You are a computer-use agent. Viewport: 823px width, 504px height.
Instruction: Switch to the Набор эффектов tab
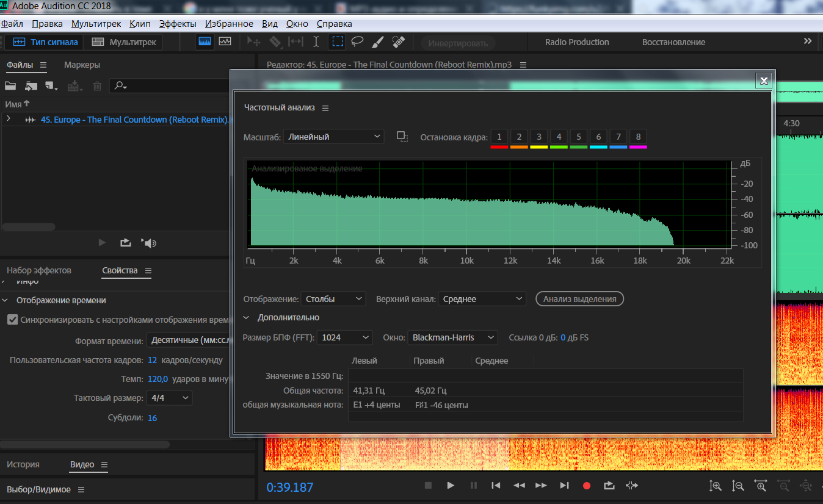(39, 270)
